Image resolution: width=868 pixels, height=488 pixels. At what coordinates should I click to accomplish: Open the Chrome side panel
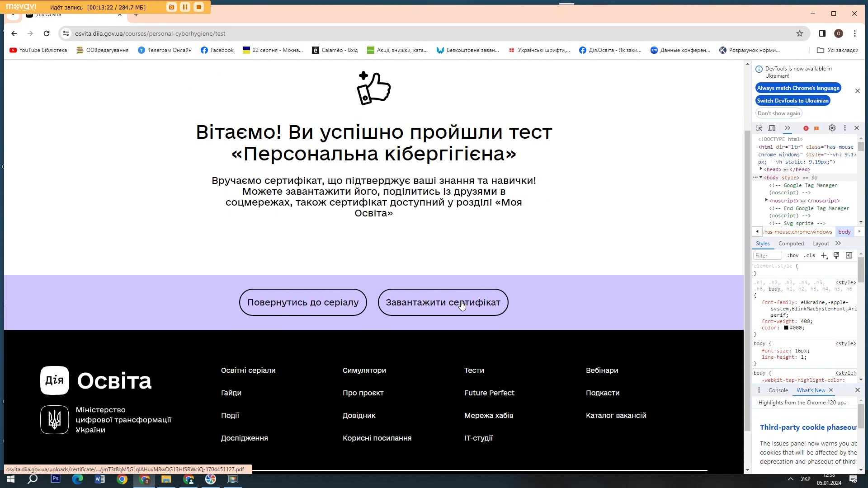[x=822, y=33]
